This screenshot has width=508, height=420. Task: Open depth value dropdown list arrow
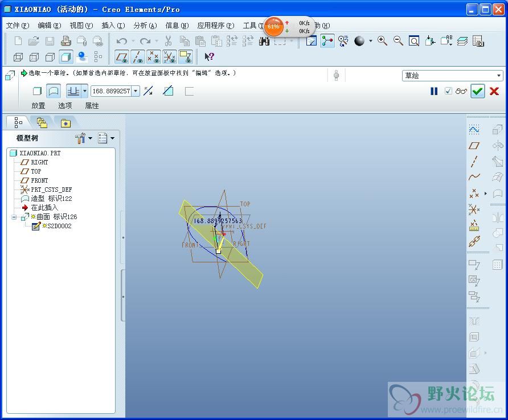pyautogui.click(x=136, y=91)
